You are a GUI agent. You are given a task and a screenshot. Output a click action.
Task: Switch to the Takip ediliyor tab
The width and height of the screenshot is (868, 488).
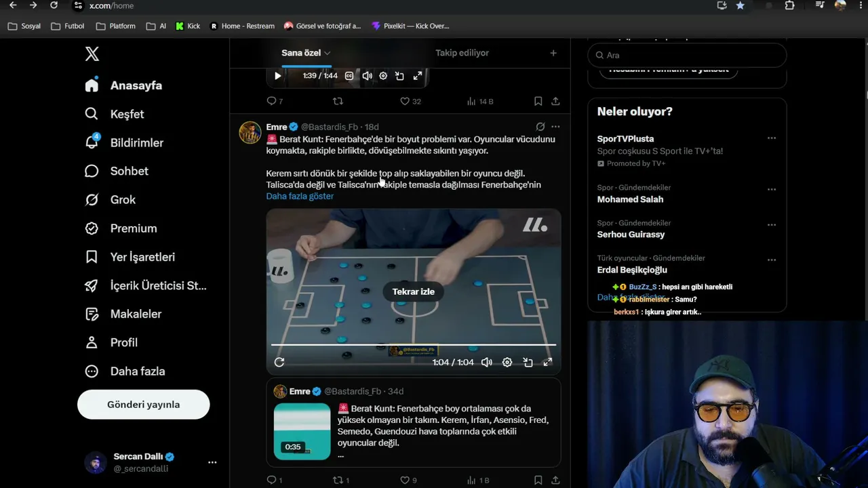462,53
